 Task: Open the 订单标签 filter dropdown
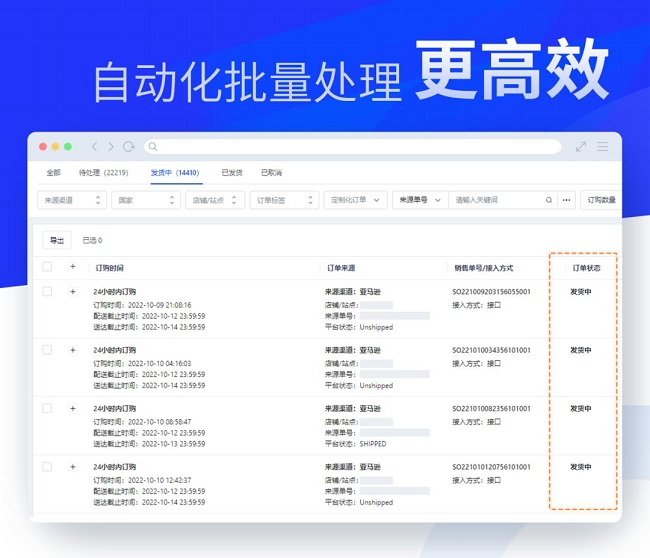284,200
